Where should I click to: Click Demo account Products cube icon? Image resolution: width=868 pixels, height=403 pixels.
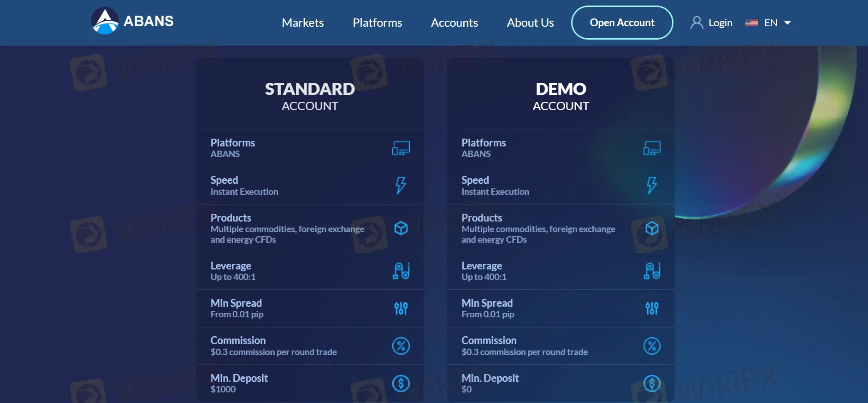coord(652,228)
